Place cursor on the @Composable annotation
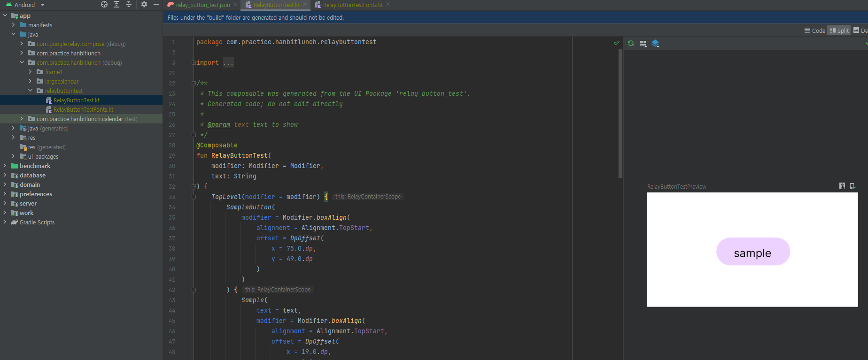Image resolution: width=868 pixels, height=360 pixels. click(x=217, y=145)
